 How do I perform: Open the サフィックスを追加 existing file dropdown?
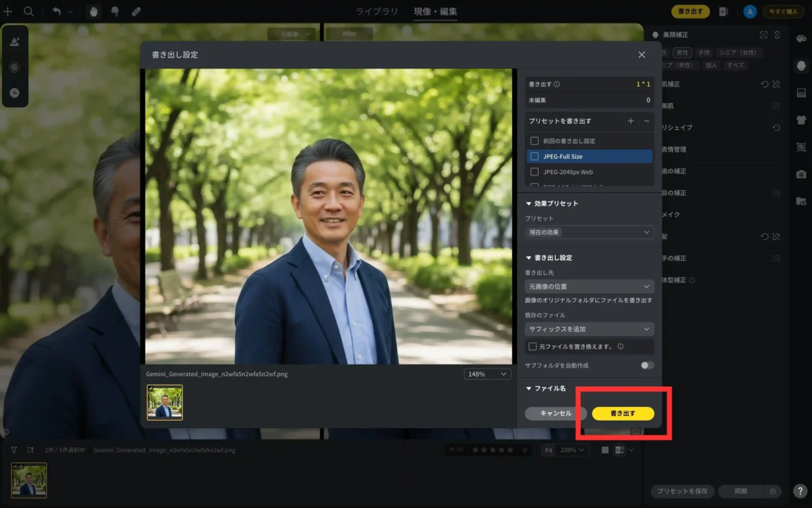[x=589, y=329]
